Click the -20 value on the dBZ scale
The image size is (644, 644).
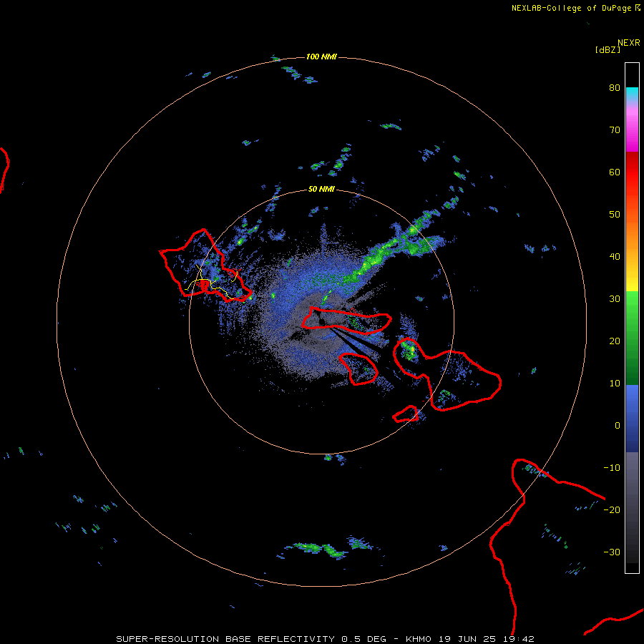(x=612, y=510)
